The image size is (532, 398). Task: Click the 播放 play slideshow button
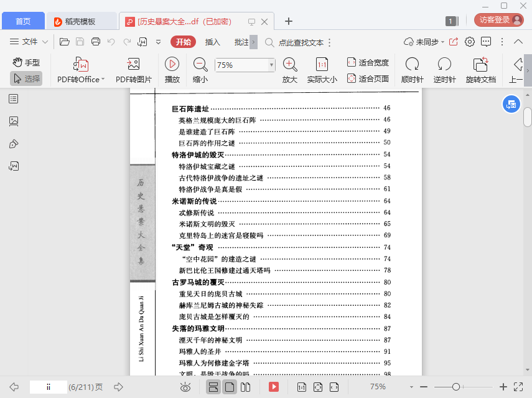172,70
